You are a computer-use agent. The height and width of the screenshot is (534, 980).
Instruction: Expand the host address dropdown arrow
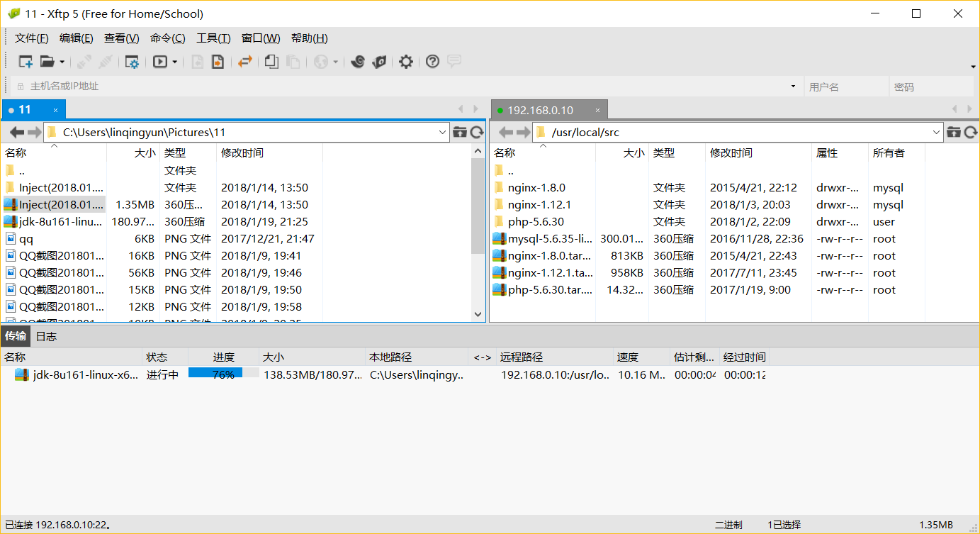[x=793, y=87]
